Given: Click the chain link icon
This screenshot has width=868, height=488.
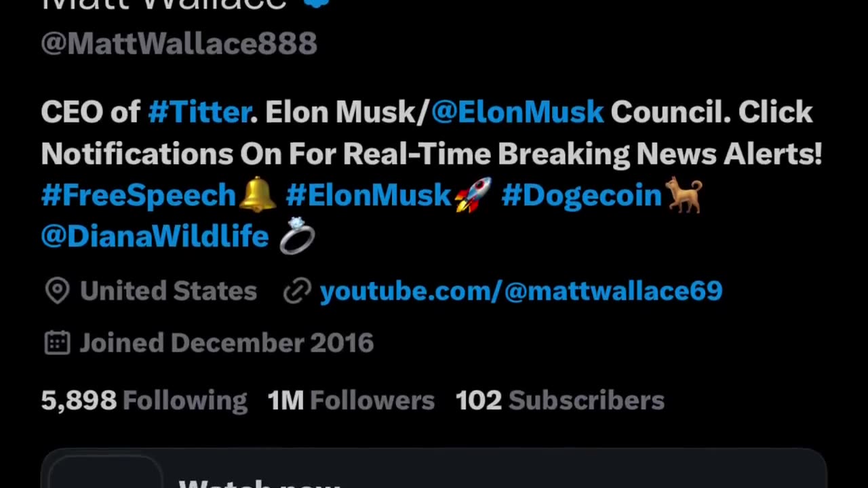Looking at the screenshot, I should tap(297, 291).
